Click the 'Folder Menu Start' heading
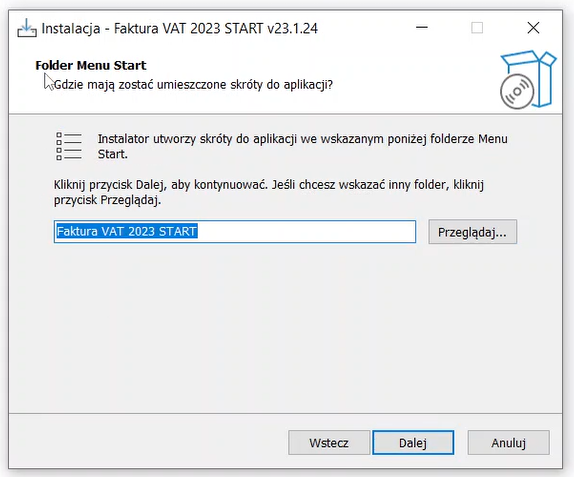 click(x=91, y=66)
